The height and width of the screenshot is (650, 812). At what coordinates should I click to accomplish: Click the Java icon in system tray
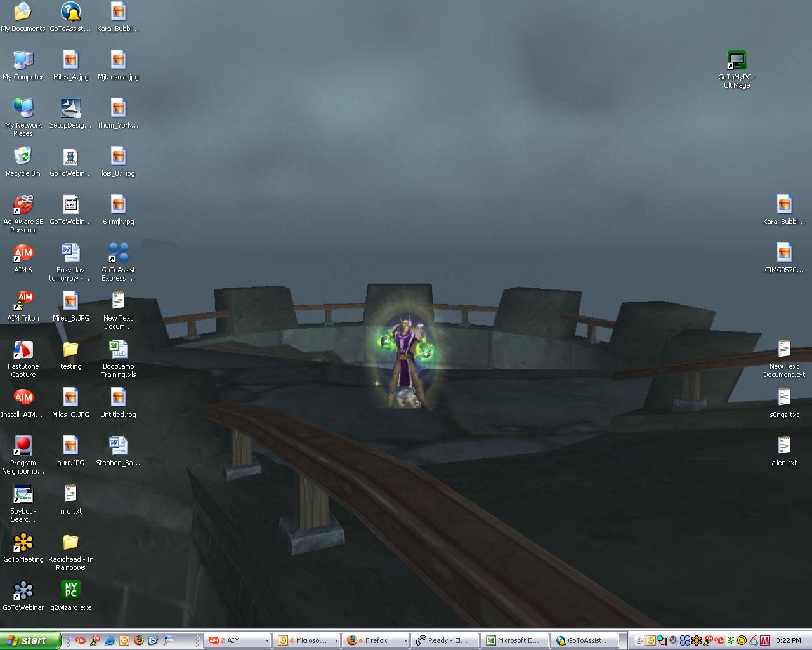pyautogui.click(x=639, y=640)
